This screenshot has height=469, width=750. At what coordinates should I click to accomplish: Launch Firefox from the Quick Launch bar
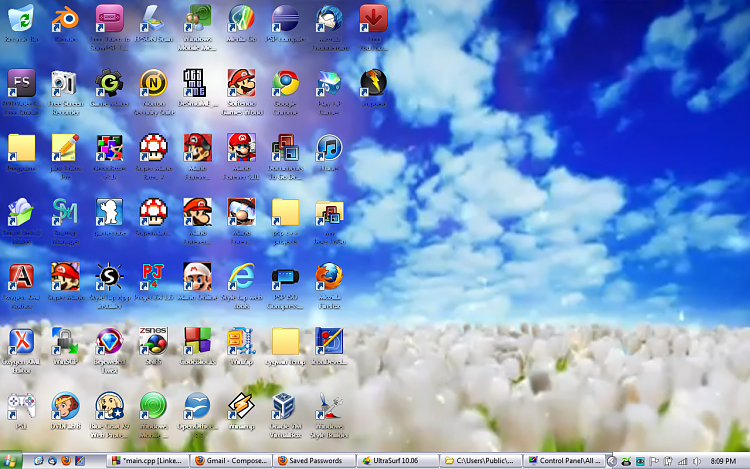click(x=66, y=461)
